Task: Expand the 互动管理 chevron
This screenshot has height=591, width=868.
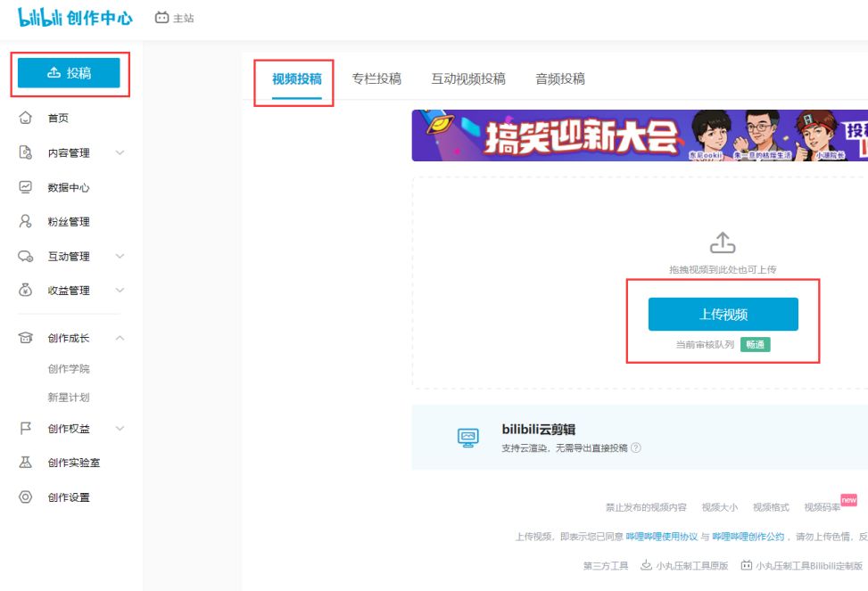Action: tap(120, 256)
